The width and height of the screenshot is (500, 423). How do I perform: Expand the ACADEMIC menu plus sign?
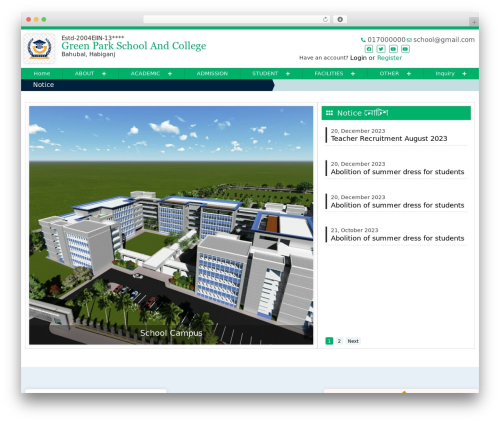click(x=170, y=74)
